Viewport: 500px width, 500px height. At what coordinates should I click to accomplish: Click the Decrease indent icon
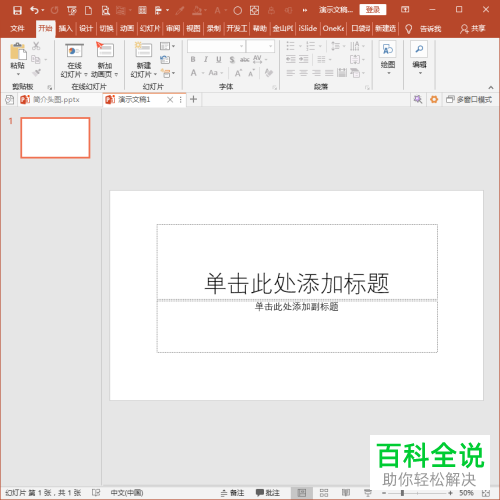(291, 59)
